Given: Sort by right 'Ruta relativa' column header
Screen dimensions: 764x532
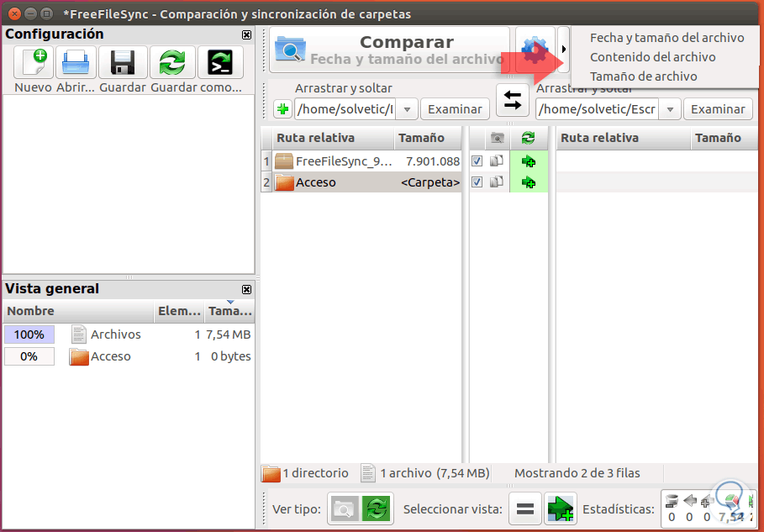Looking at the screenshot, I should point(623,139).
